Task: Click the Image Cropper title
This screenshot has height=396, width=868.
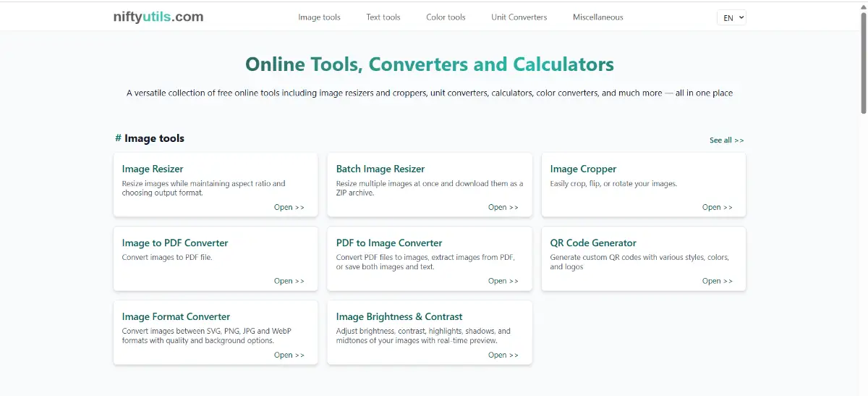Action: coord(583,169)
